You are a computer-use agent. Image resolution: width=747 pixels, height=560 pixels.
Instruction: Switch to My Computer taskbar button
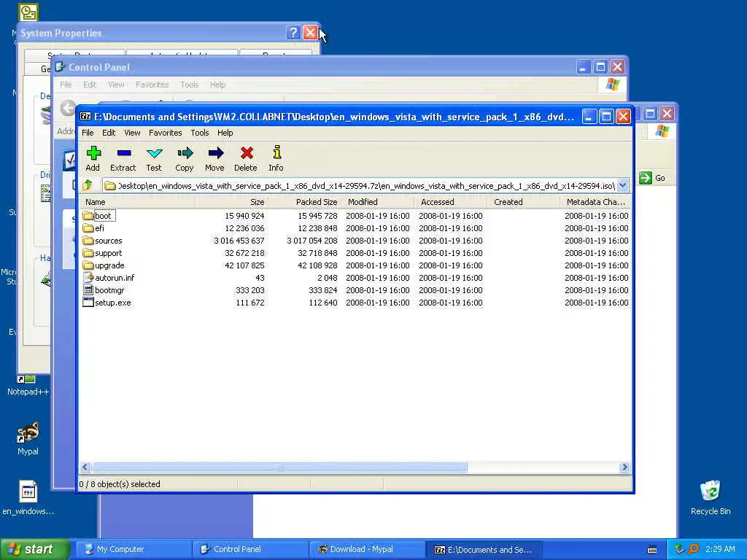[134, 550]
